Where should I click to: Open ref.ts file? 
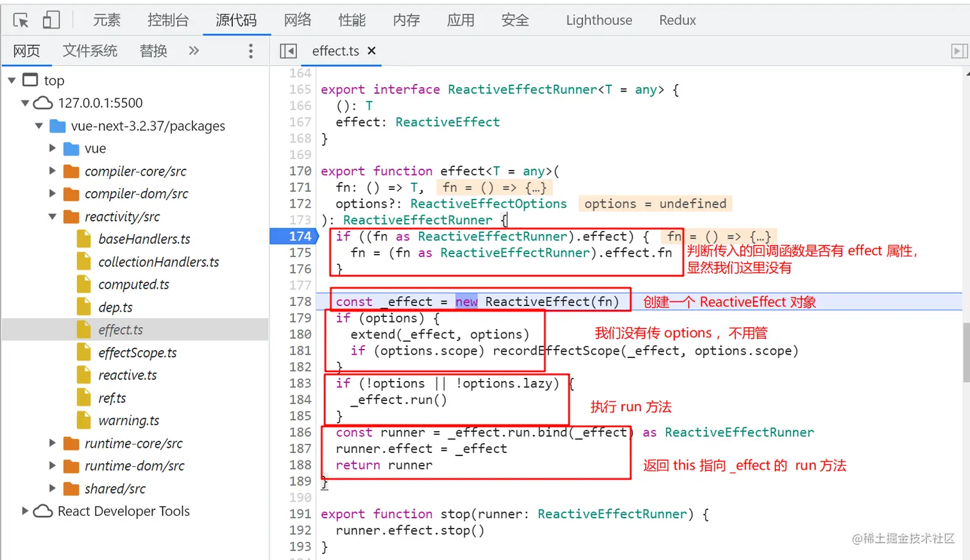click(x=112, y=398)
